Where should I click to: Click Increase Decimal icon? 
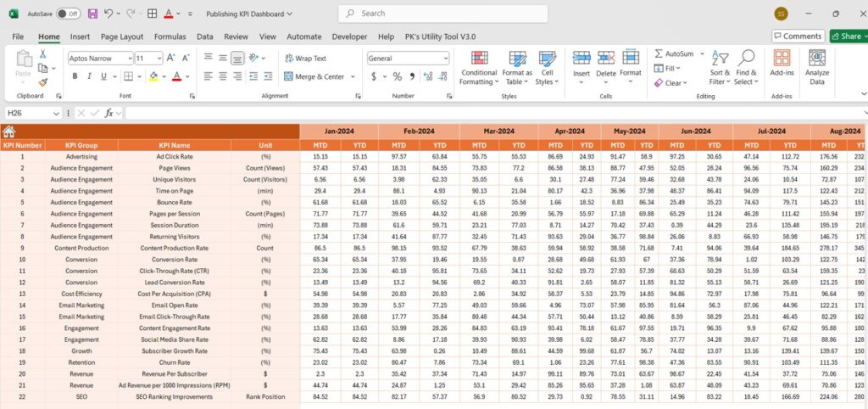[428, 76]
